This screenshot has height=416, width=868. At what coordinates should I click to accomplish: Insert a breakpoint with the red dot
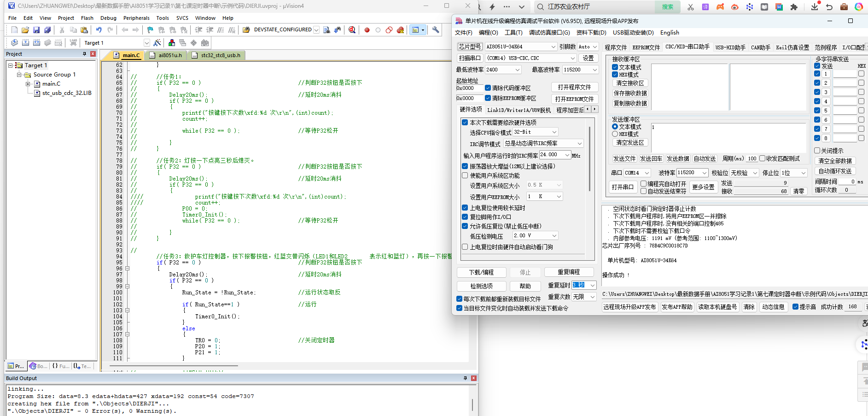click(x=367, y=30)
